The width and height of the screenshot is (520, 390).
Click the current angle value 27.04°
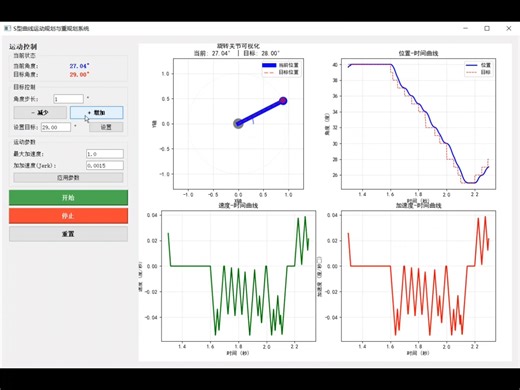[79, 66]
